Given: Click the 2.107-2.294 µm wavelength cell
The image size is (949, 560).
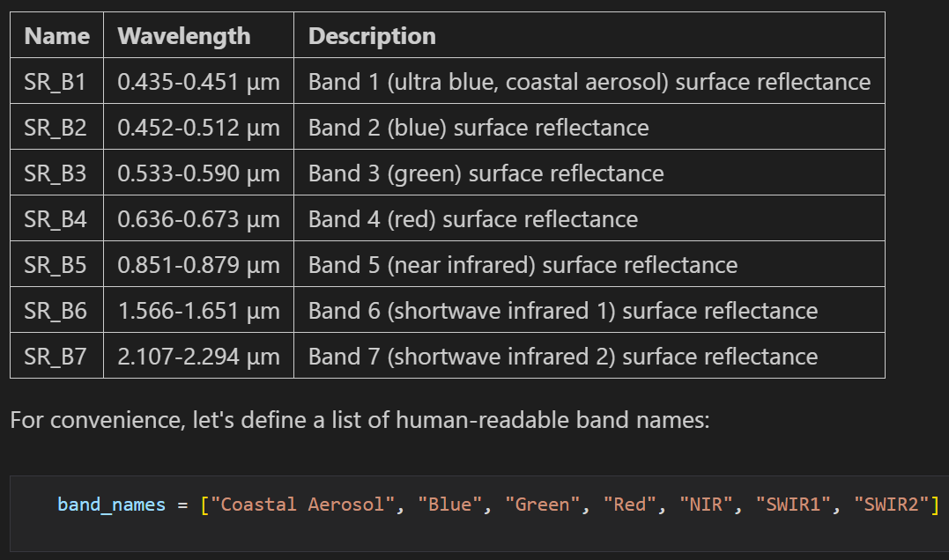Looking at the screenshot, I should tap(198, 357).
